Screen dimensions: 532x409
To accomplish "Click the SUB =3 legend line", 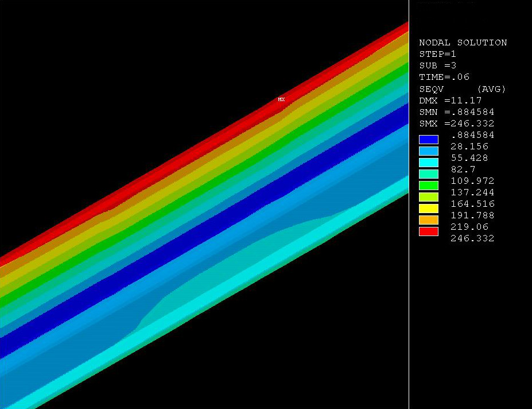I will 438,65.
